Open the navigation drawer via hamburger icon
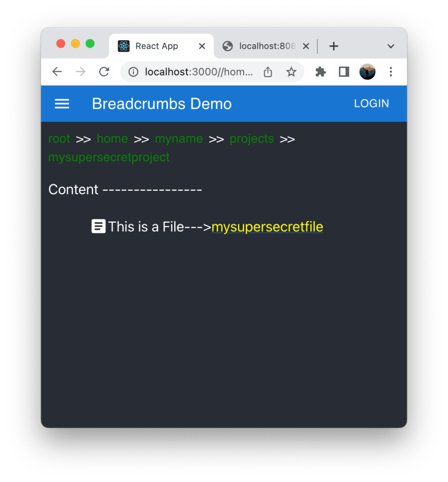The height and width of the screenshot is (482, 448). tap(62, 104)
